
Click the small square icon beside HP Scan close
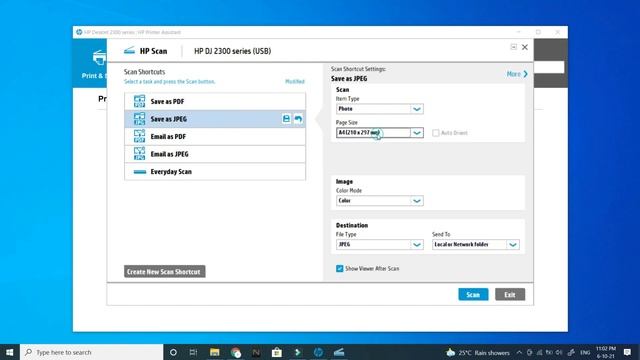coord(513,47)
